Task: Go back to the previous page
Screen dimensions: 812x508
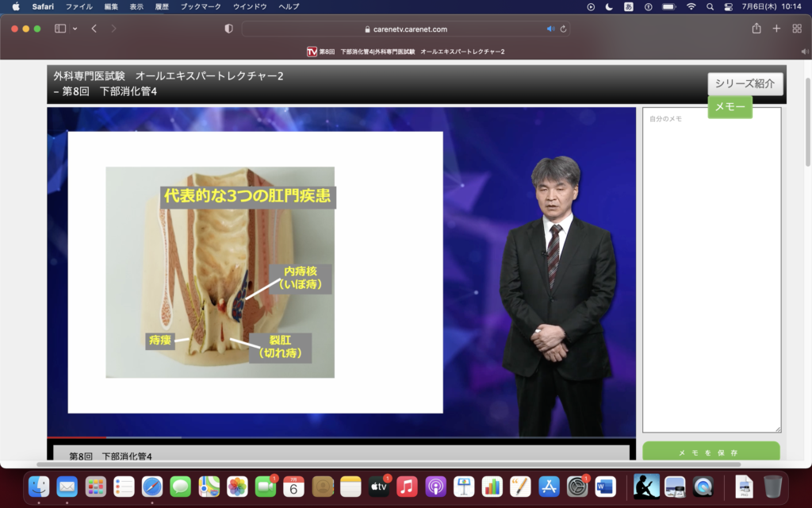Action: tap(94, 29)
